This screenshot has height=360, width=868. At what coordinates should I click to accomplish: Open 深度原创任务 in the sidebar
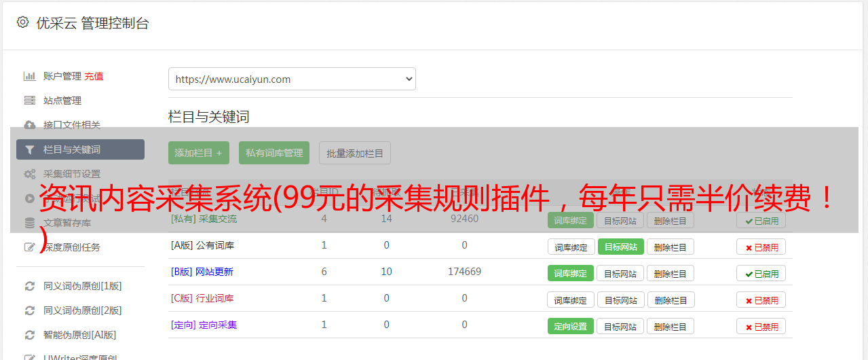click(x=72, y=247)
